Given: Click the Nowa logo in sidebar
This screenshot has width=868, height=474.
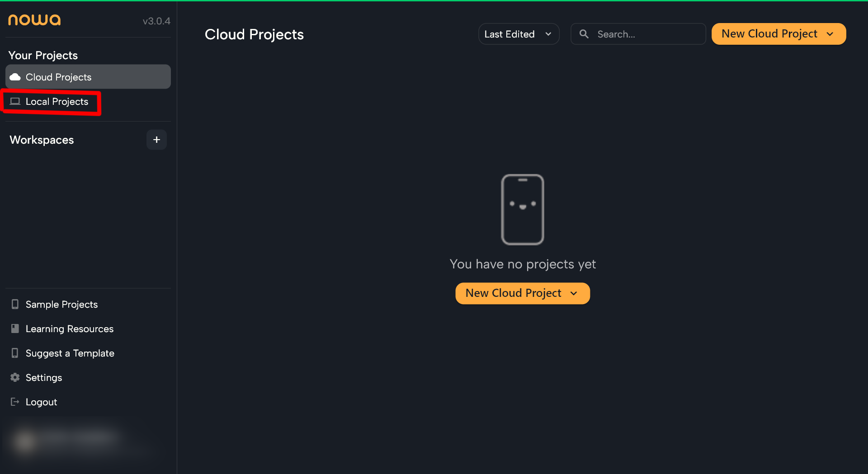Looking at the screenshot, I should 34,20.
